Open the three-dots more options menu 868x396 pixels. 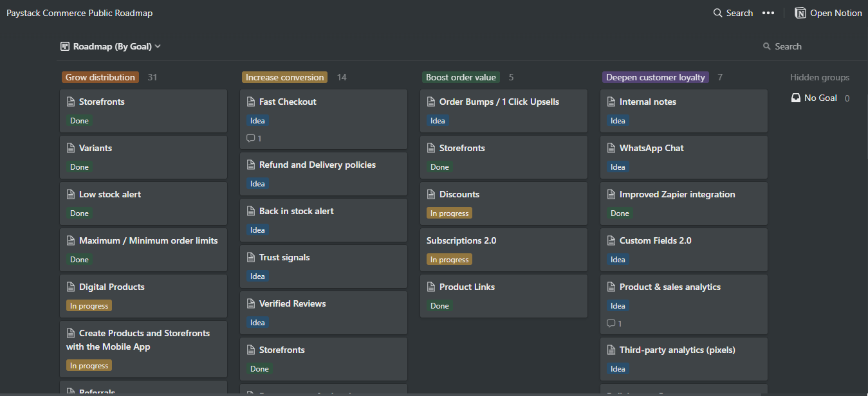[768, 13]
